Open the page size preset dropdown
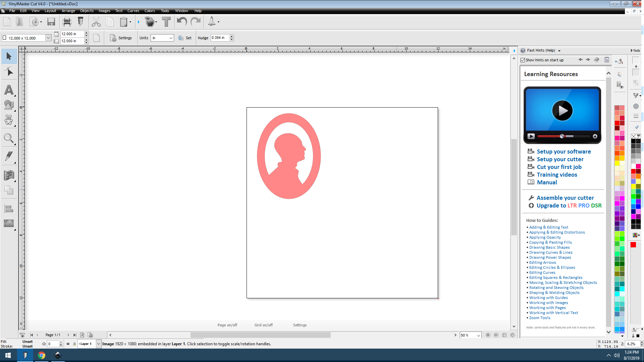644x362 pixels. pos(48,38)
